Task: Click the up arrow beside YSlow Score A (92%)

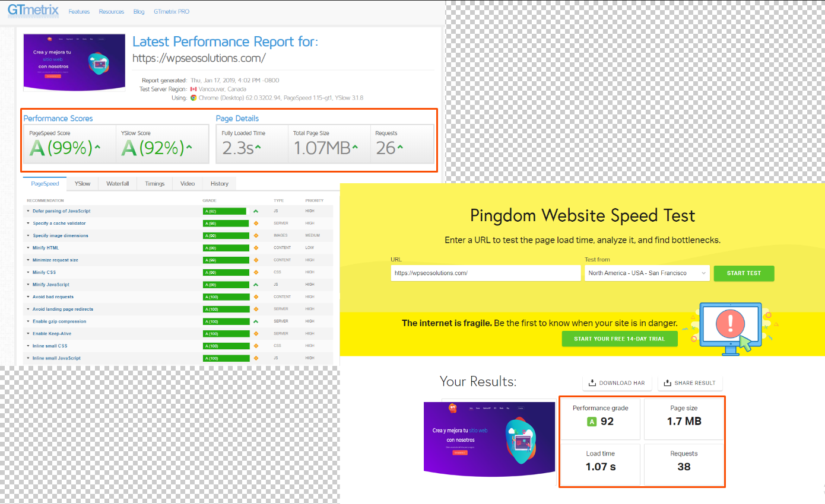Action: click(x=189, y=146)
